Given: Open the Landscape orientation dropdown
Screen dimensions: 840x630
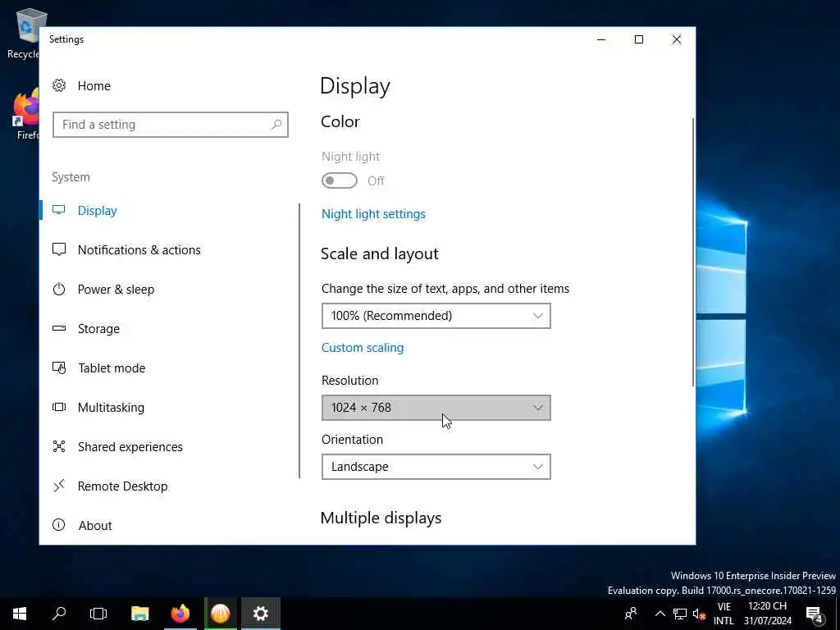Looking at the screenshot, I should pyautogui.click(x=436, y=467).
